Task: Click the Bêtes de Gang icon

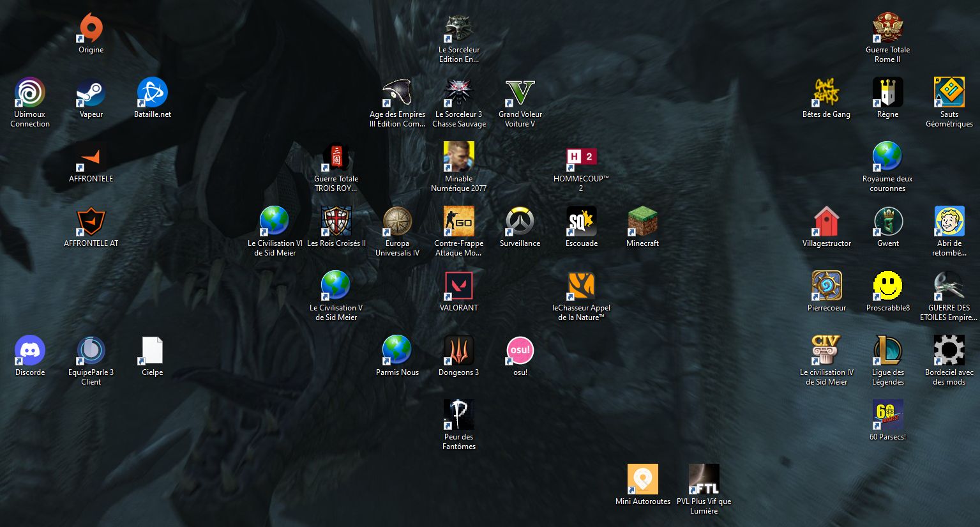Action: point(827,93)
